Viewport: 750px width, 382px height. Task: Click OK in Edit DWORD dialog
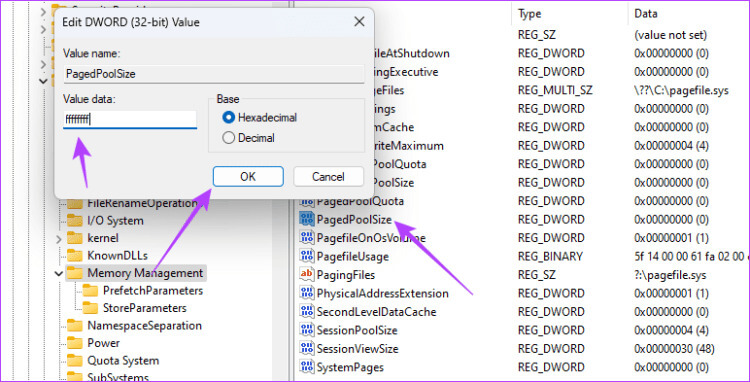[x=248, y=176]
